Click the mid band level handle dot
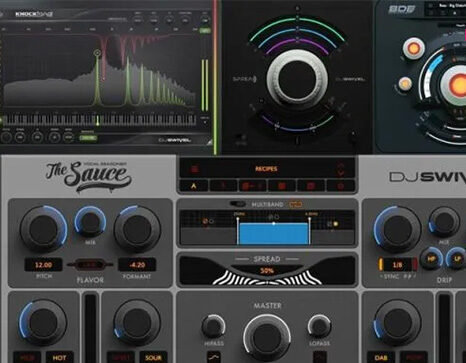 274,223
